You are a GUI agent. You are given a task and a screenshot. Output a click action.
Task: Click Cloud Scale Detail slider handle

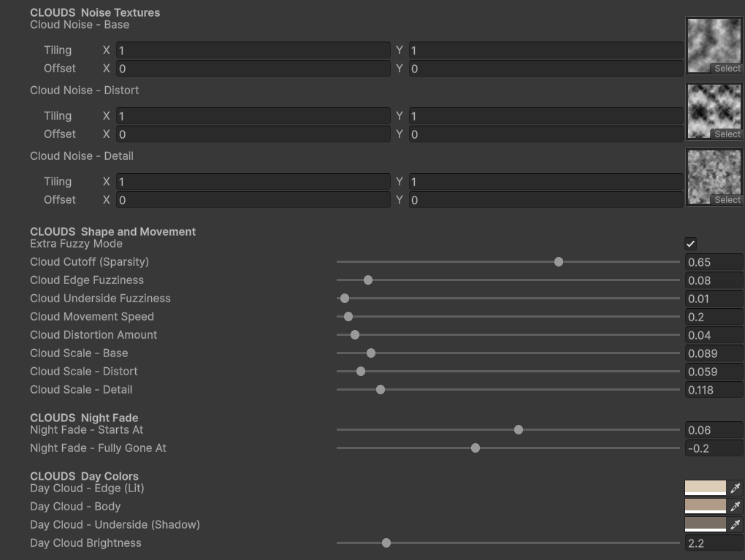(x=380, y=389)
